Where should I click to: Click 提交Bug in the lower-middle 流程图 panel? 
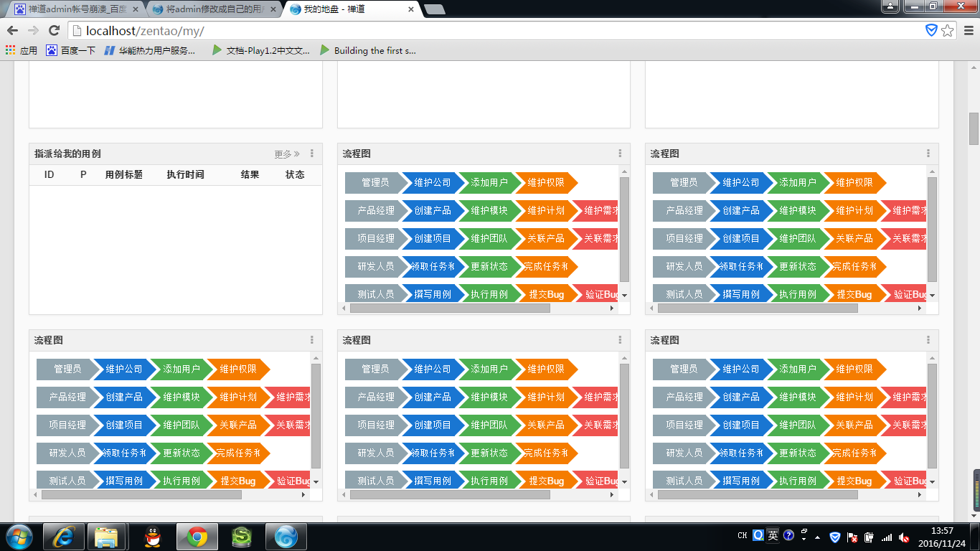547,481
